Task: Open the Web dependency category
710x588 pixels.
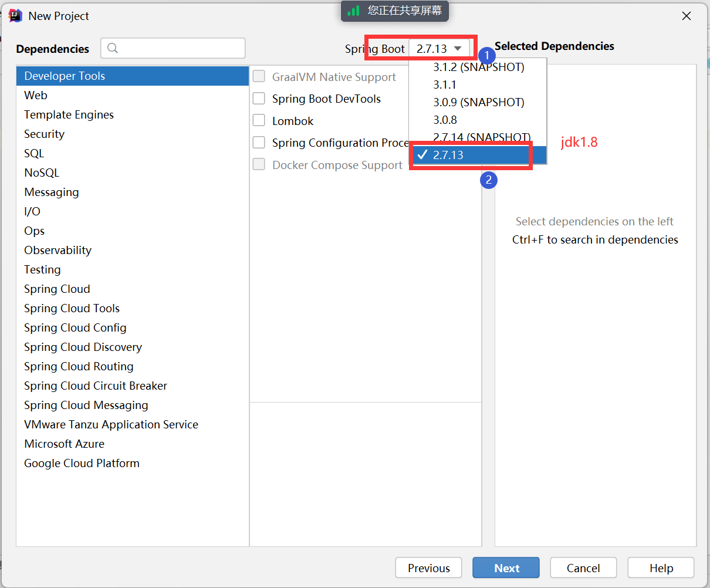Action: tap(133, 95)
